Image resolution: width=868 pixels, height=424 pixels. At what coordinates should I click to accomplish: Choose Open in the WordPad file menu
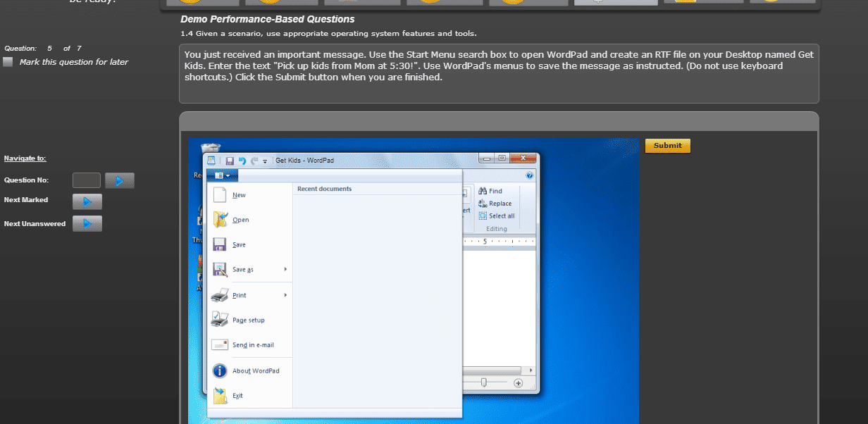coord(250,220)
